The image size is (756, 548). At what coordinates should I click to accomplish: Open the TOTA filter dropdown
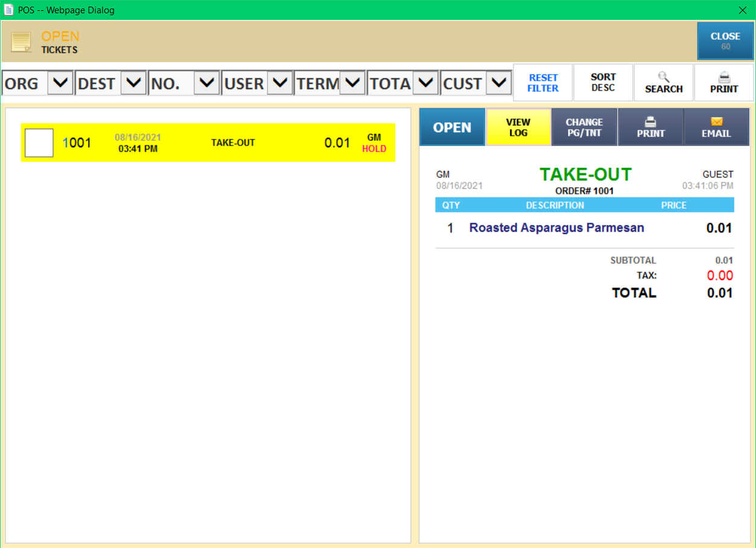[x=426, y=83]
